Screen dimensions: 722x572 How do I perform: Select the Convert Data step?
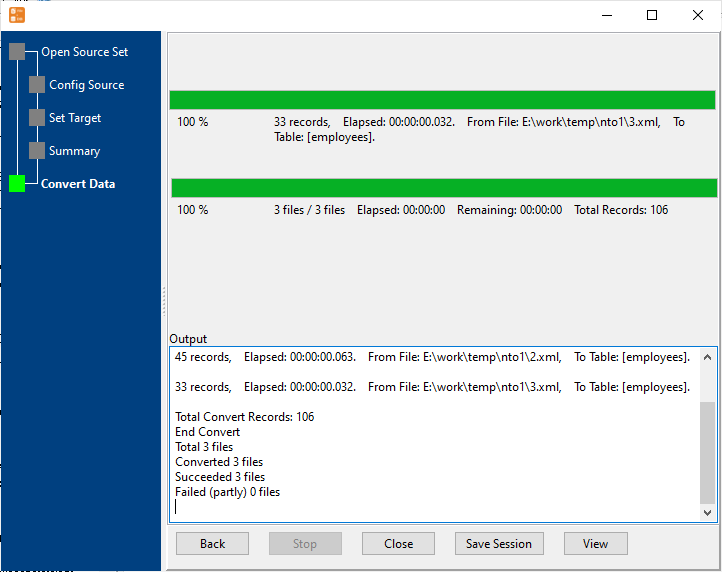(x=78, y=184)
